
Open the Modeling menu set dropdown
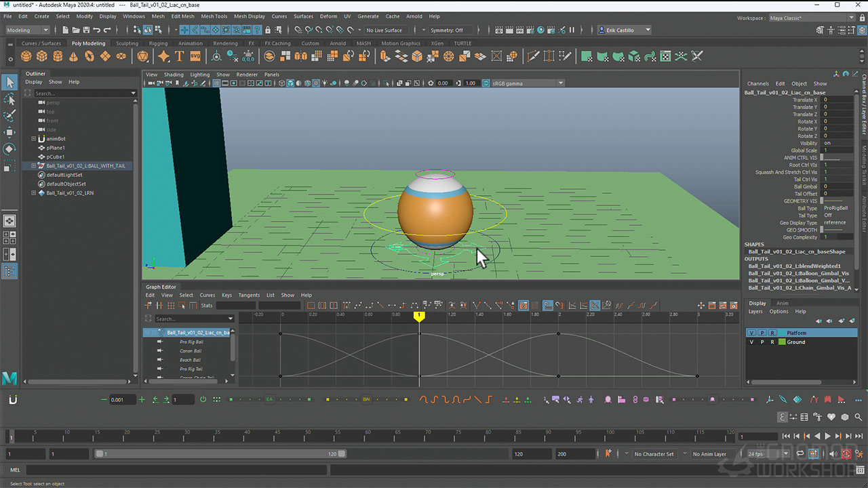coord(28,30)
